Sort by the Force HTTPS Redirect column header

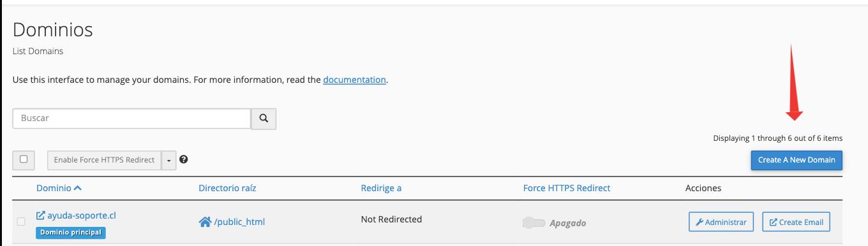[567, 188]
